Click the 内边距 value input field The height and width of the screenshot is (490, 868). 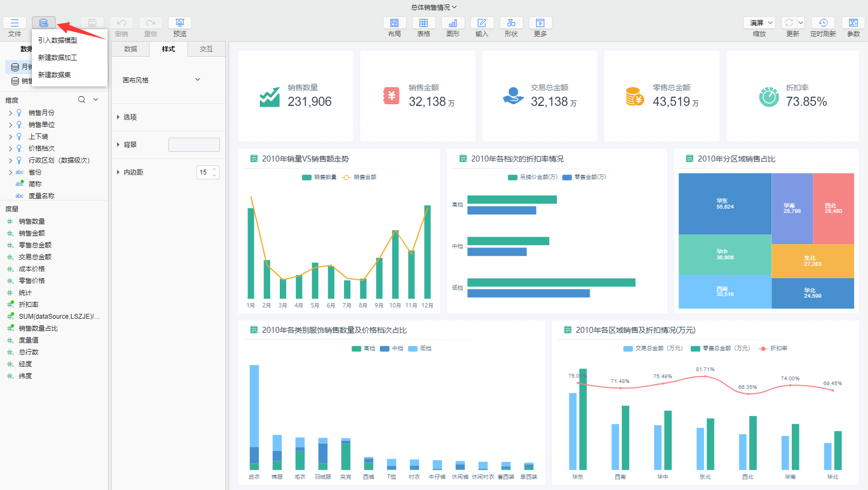[x=204, y=172]
